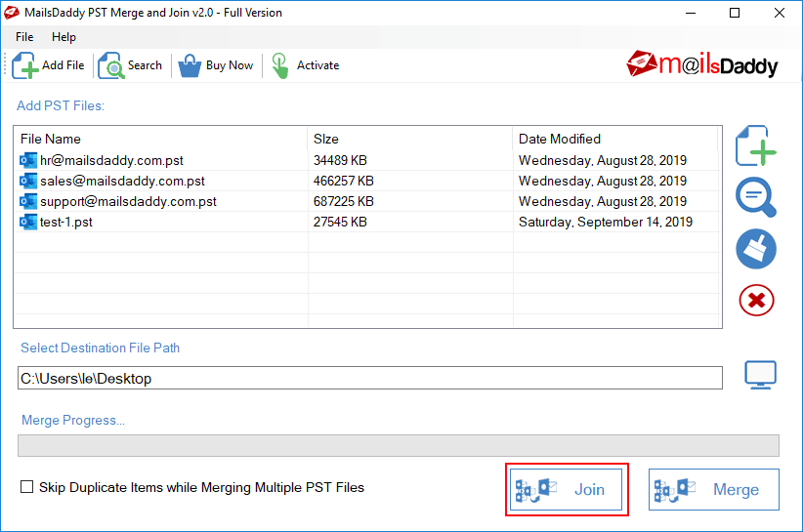Remove the selected file with red X icon
803x532 pixels.
(756, 301)
